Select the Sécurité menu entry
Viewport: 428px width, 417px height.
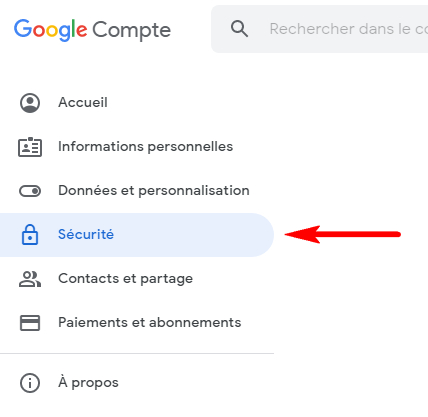click(86, 234)
